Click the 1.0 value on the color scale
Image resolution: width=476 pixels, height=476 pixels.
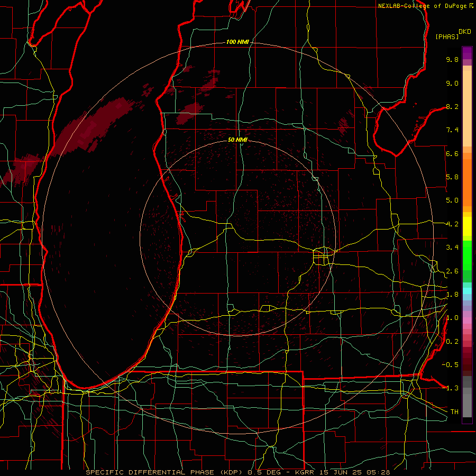point(452,318)
